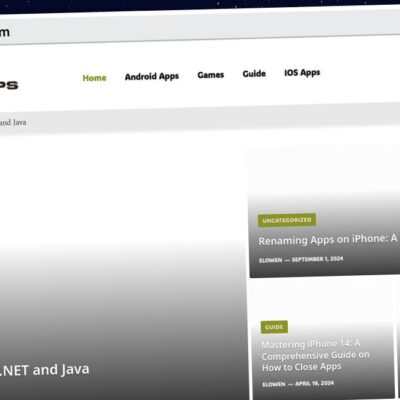400x400 pixels.
Task: Open Mastering iPhone 14 close apps article
Action: [x=315, y=355]
